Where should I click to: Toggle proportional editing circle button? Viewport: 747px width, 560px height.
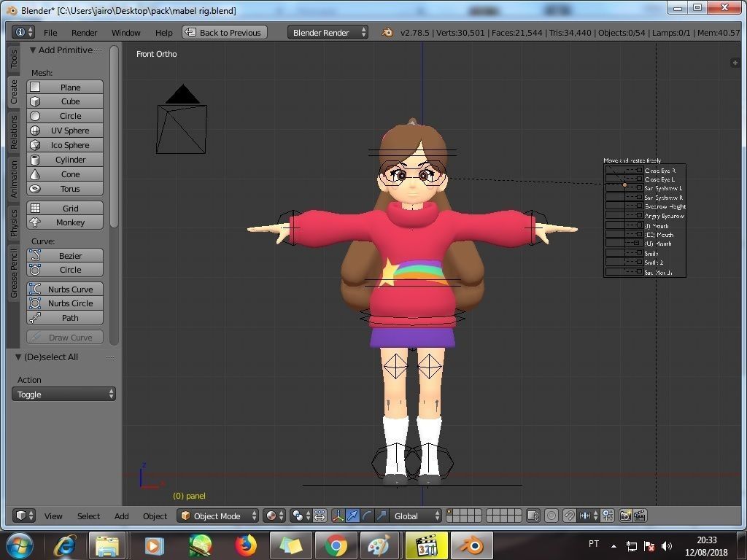click(x=551, y=516)
